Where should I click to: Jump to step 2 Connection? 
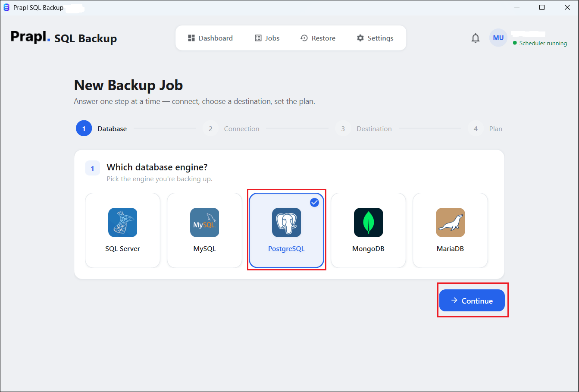click(231, 129)
